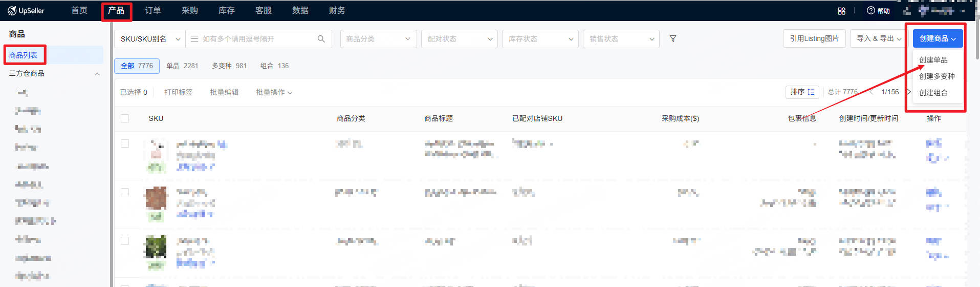Open 库存状态 filter dropdown
The image size is (980, 287).
coord(540,39)
